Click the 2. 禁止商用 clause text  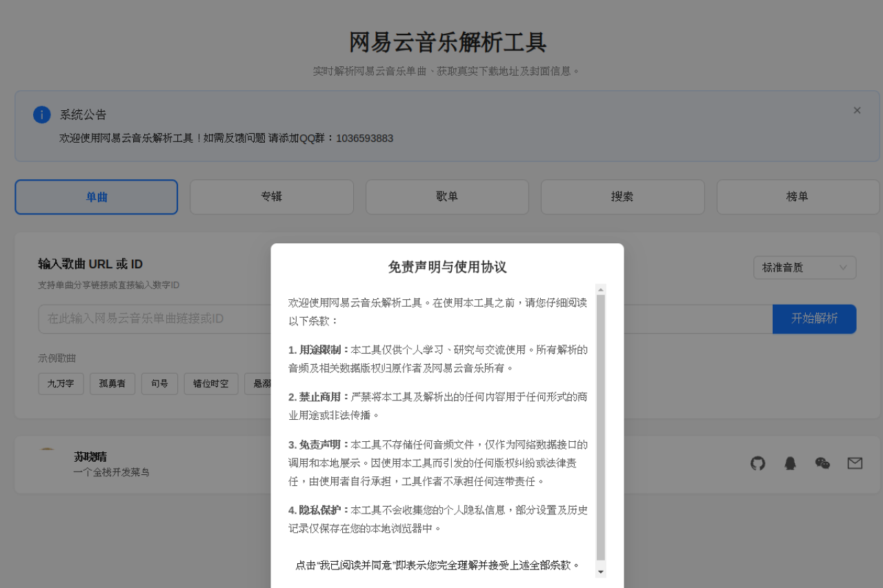(438, 406)
